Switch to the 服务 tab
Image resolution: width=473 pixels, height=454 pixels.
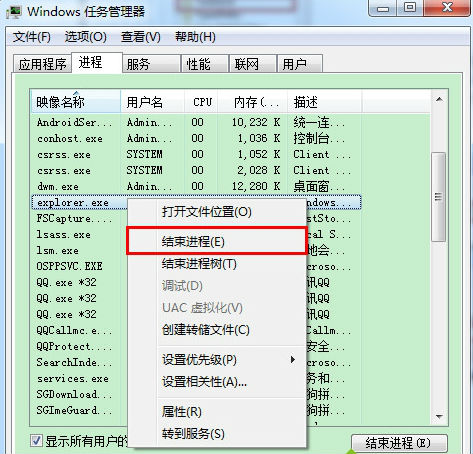(x=151, y=64)
